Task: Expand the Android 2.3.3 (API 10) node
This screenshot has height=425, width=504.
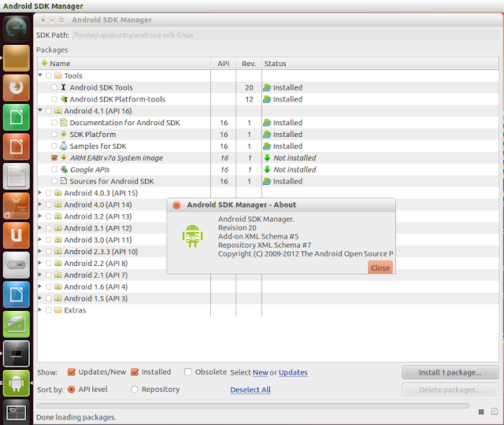Action: (x=40, y=251)
